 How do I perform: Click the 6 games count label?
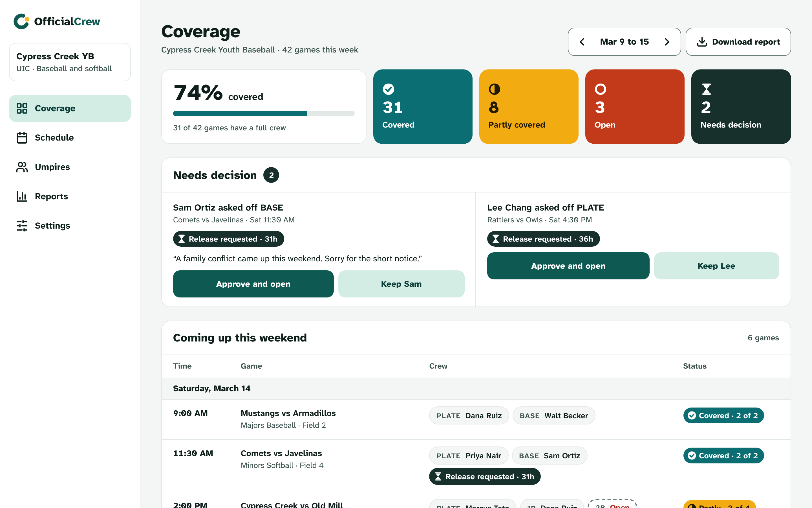[763, 338]
